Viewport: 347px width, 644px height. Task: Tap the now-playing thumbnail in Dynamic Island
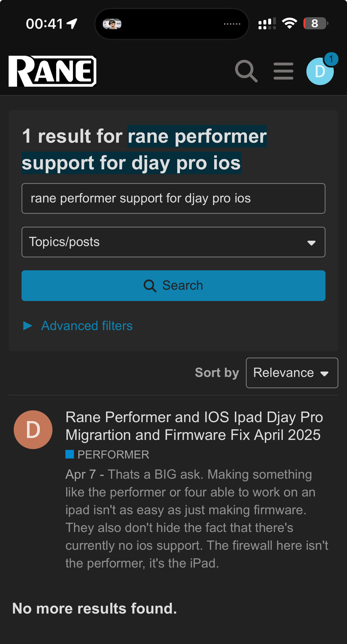112,24
